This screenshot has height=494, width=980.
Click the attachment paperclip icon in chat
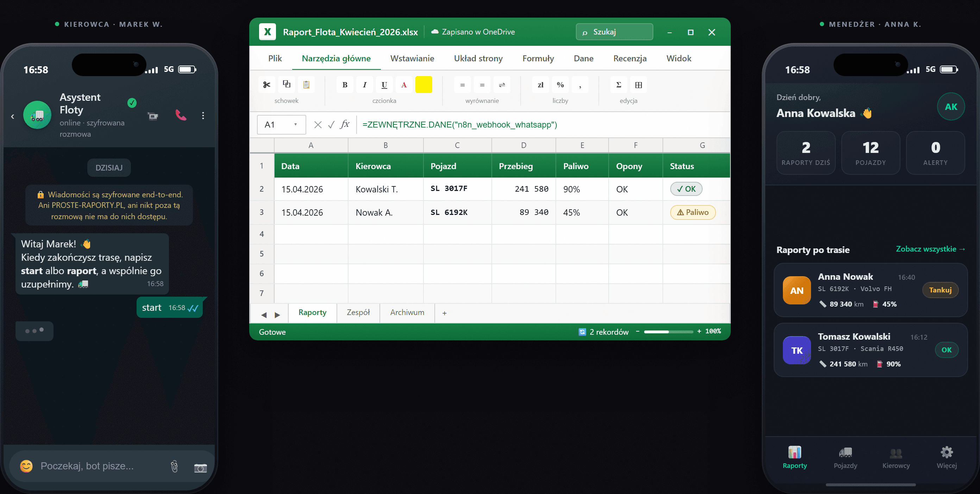click(174, 466)
